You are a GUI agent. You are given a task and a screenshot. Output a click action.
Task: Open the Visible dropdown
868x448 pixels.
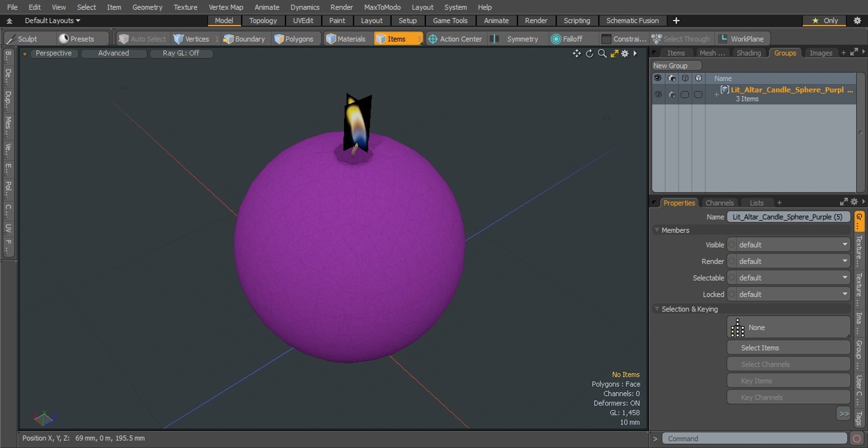tap(789, 245)
